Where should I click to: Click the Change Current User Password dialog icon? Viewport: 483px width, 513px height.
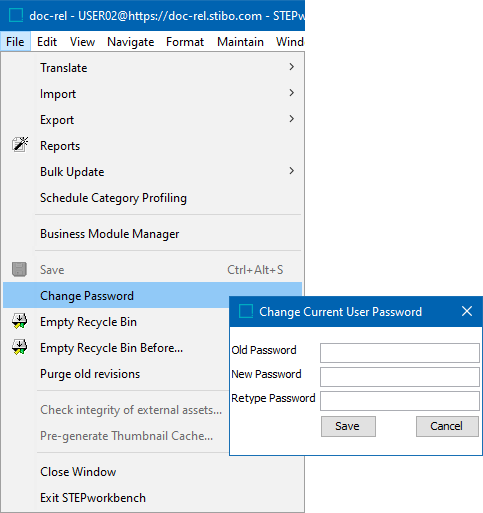coord(246,311)
